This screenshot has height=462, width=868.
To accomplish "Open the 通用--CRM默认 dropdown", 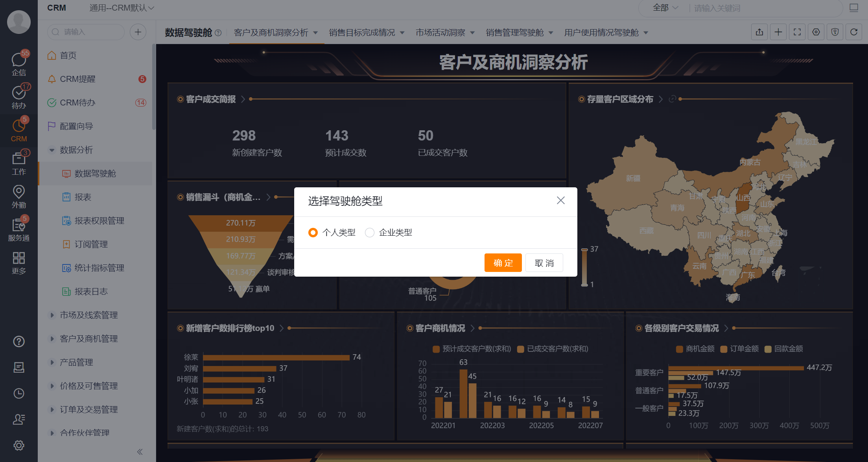I will [122, 8].
